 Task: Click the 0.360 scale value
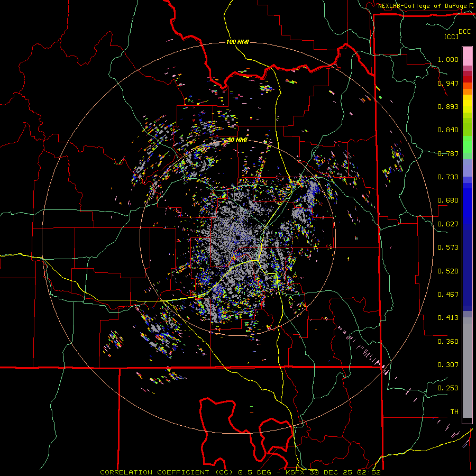point(448,342)
